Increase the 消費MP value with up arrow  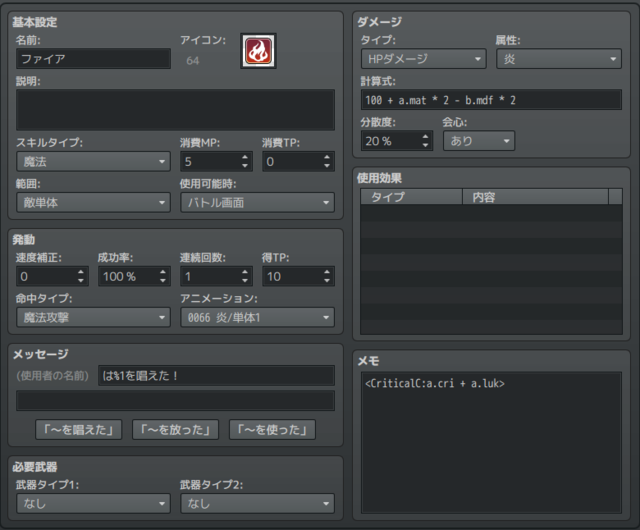tap(245, 157)
